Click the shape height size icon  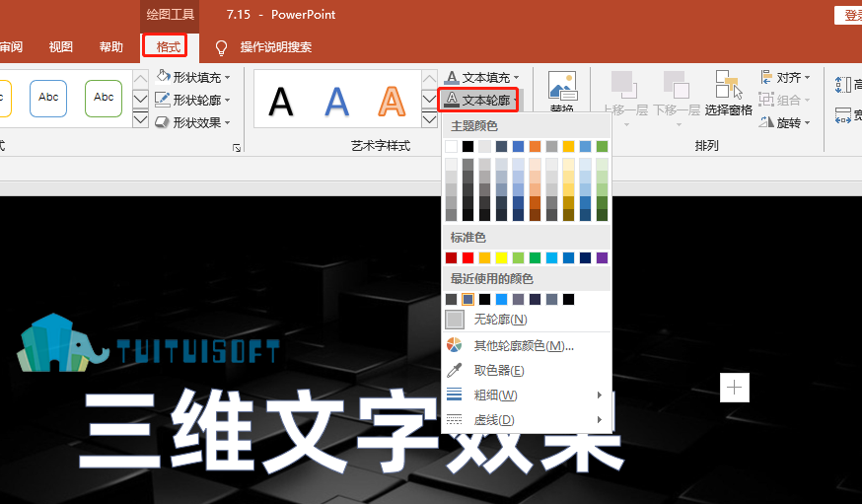843,85
